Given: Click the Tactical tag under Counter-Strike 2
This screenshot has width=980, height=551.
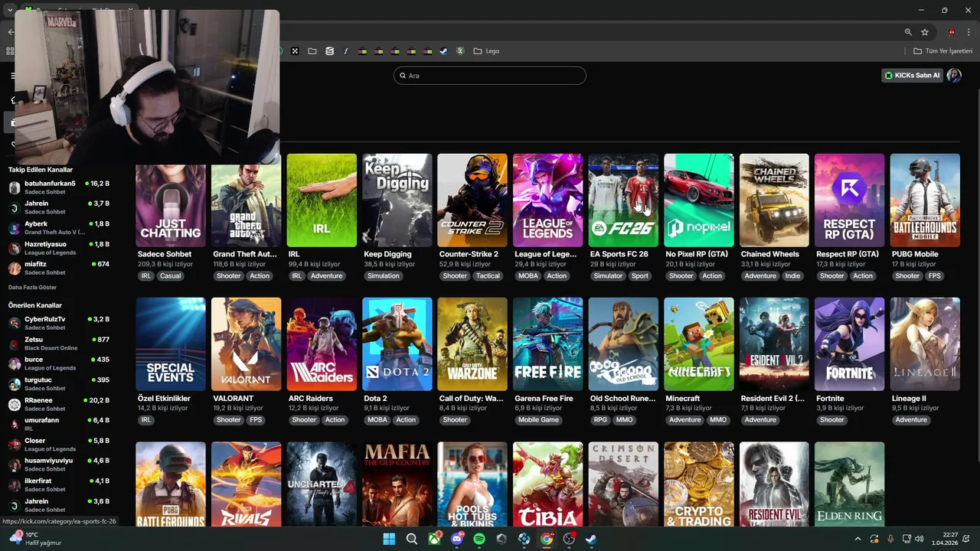Looking at the screenshot, I should [487, 275].
